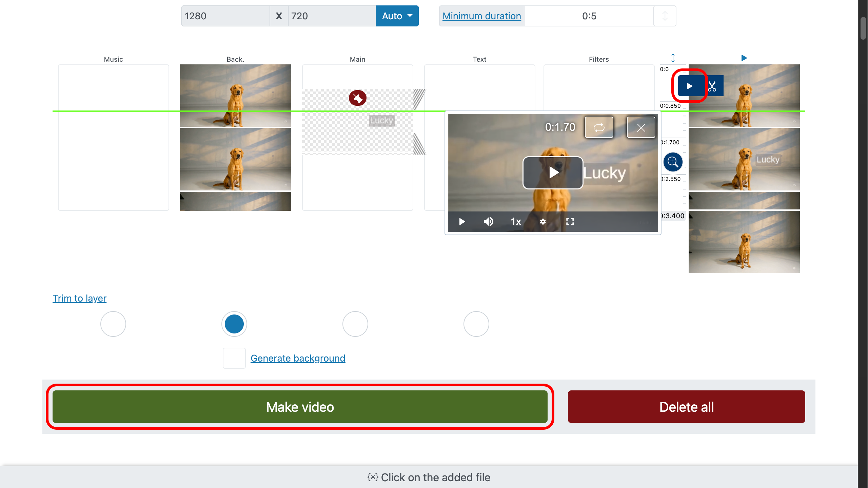Change playback speed via the 1x control
Screen dimensions: 868x488
point(515,222)
